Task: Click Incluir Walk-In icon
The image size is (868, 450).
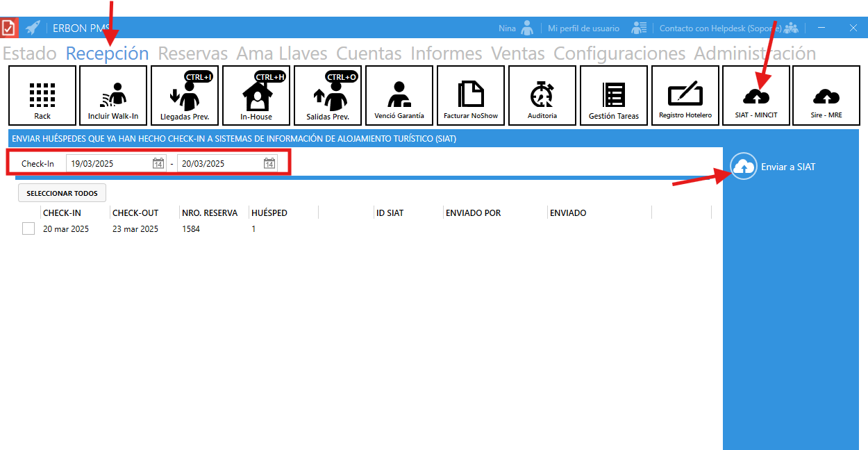Action: (x=113, y=95)
